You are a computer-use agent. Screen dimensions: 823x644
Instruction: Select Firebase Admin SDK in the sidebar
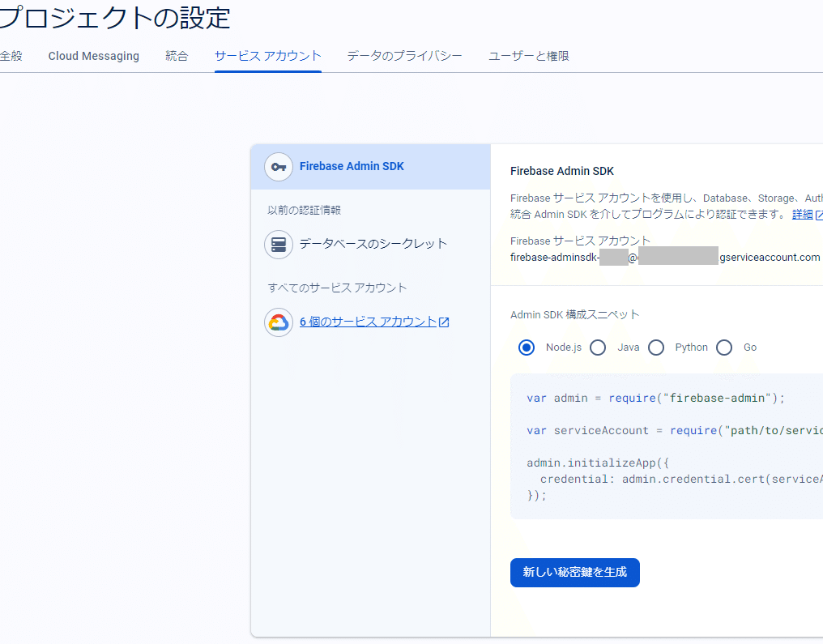point(351,166)
